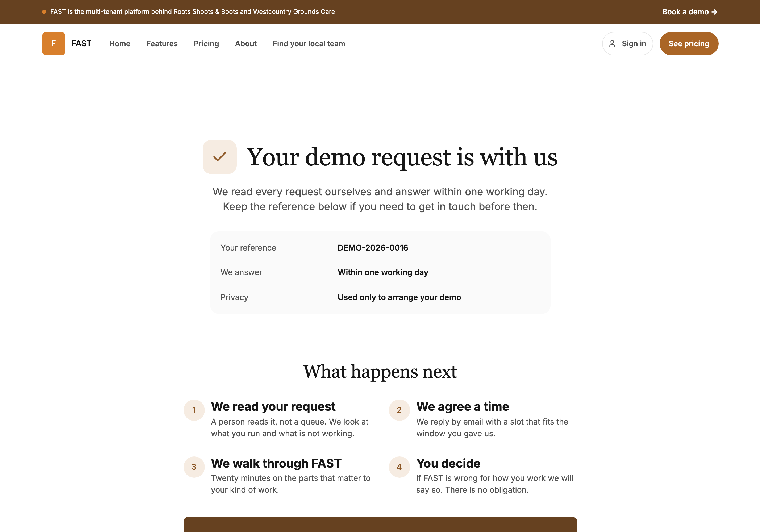Select the reference DEMO-2026-0016
This screenshot has height=532, width=766.
[x=373, y=248]
